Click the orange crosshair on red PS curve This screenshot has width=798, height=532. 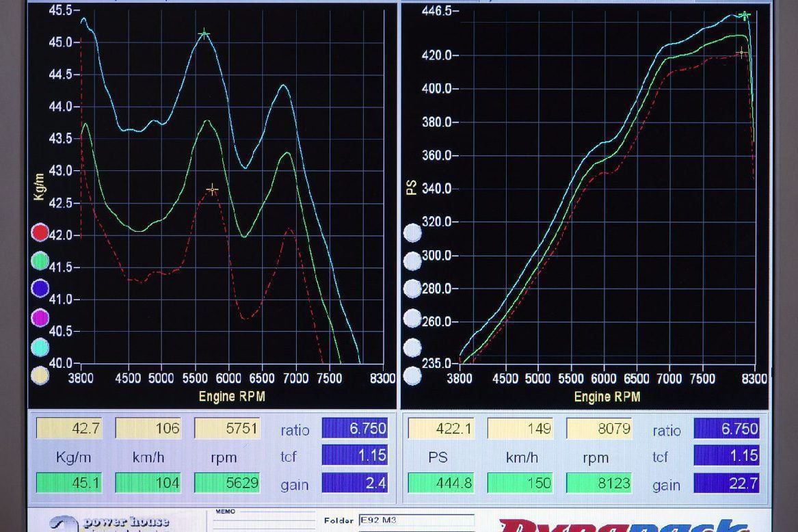[741, 53]
